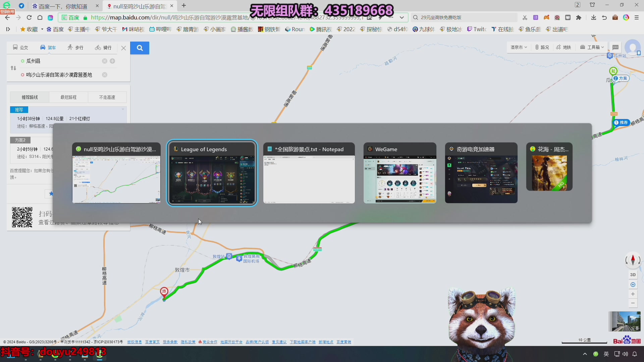The image size is (644, 362).
Task: Switch to 骑行 (cycling) route mode
Action: [103, 48]
